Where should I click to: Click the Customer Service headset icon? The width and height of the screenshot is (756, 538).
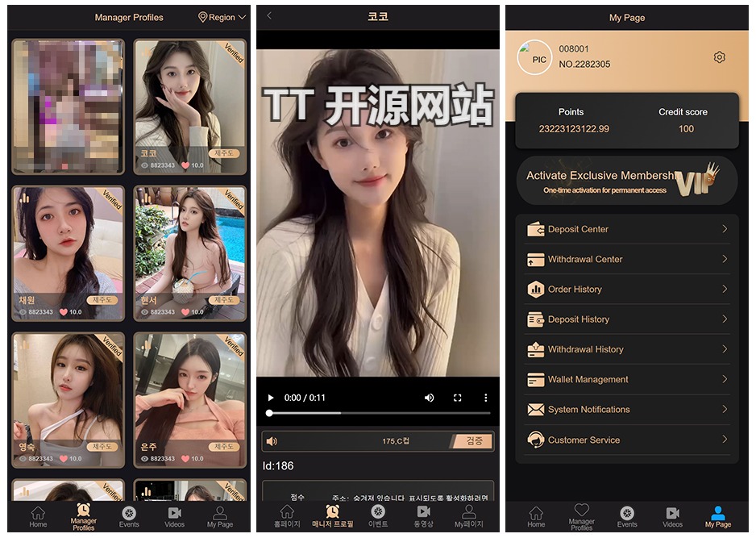(x=536, y=440)
